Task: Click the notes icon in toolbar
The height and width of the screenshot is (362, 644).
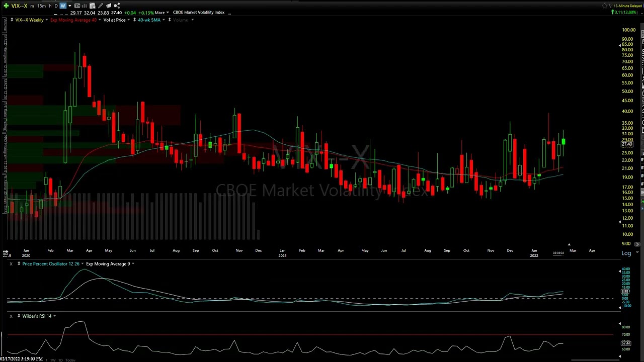Action: pyautogui.click(x=109, y=6)
